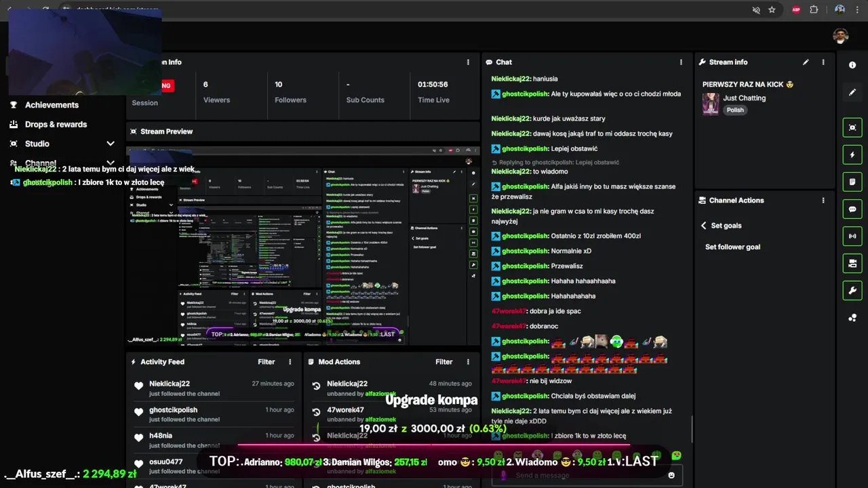Click the 01:50:56 Time Live value
The image size is (868, 488).
tap(433, 85)
